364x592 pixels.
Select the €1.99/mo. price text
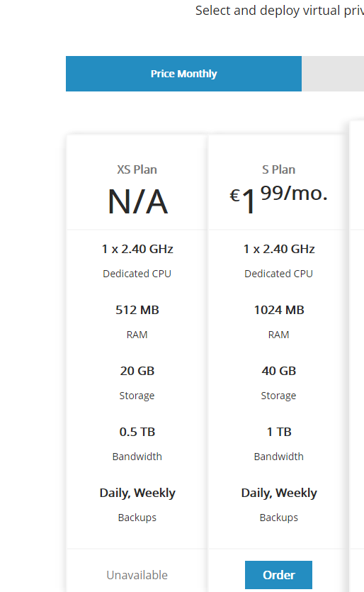point(279,199)
